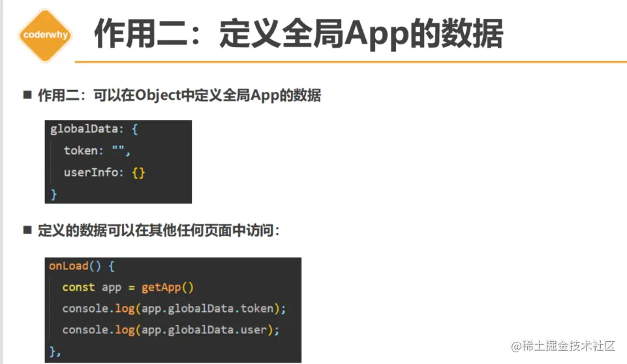Click the onLoad snippet's closing }, line
This screenshot has width=627, height=364.
click(x=55, y=352)
